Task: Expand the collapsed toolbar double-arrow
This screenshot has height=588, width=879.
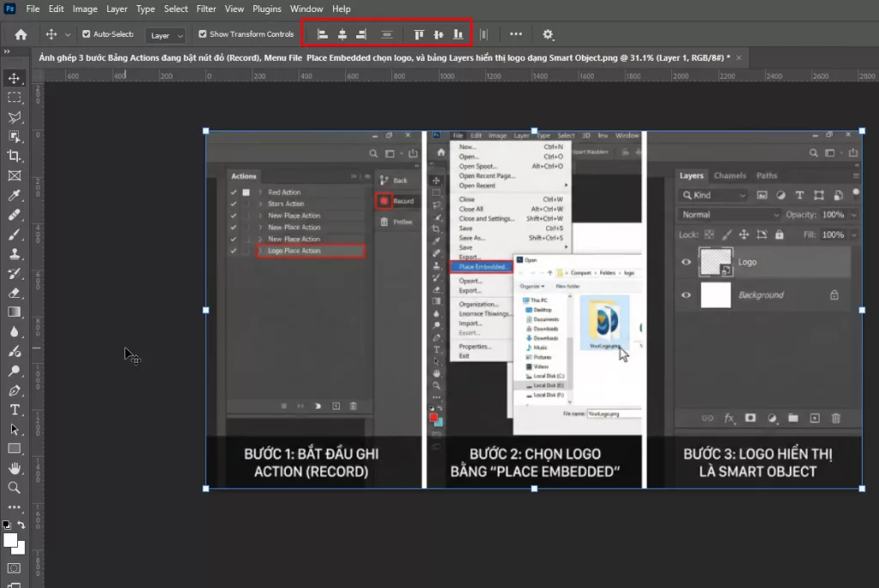Action: coord(7,52)
